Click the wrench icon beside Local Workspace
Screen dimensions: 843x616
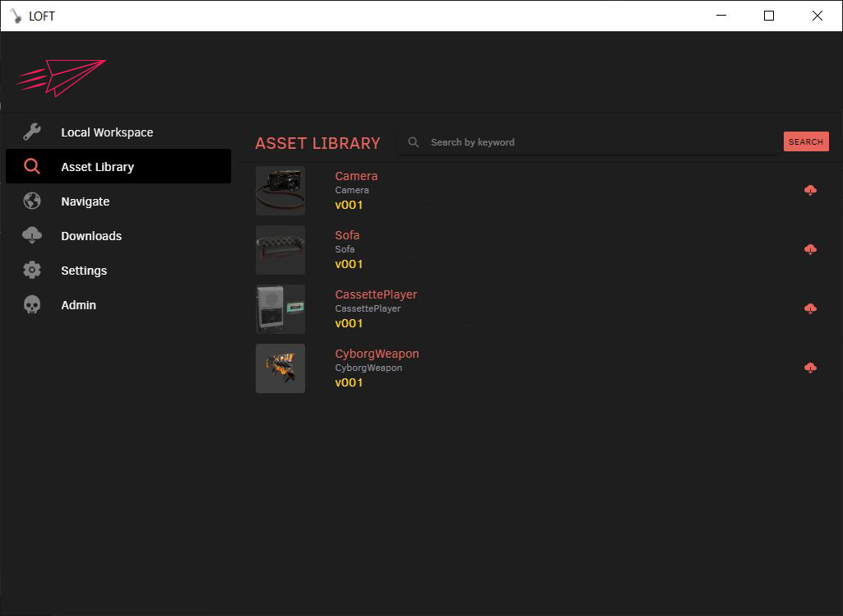tap(31, 132)
